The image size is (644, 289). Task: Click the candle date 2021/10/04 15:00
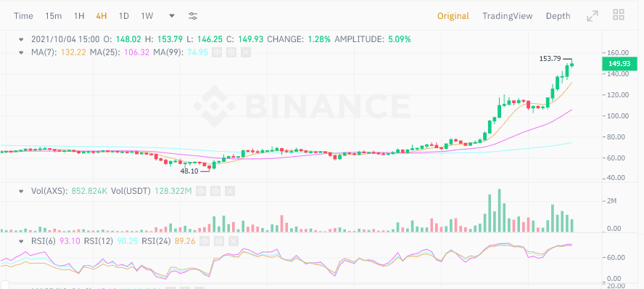tap(65, 40)
